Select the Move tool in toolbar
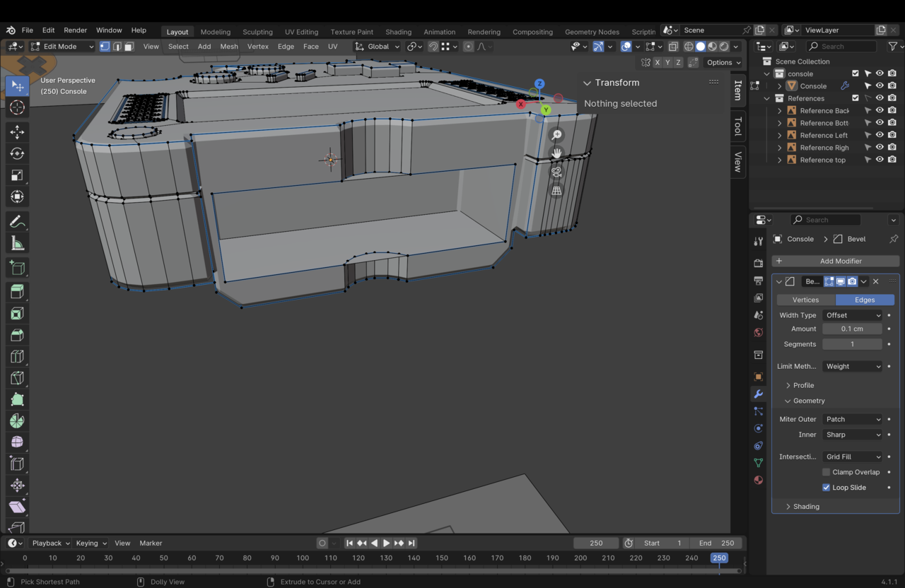The width and height of the screenshot is (905, 588). pyautogui.click(x=18, y=132)
